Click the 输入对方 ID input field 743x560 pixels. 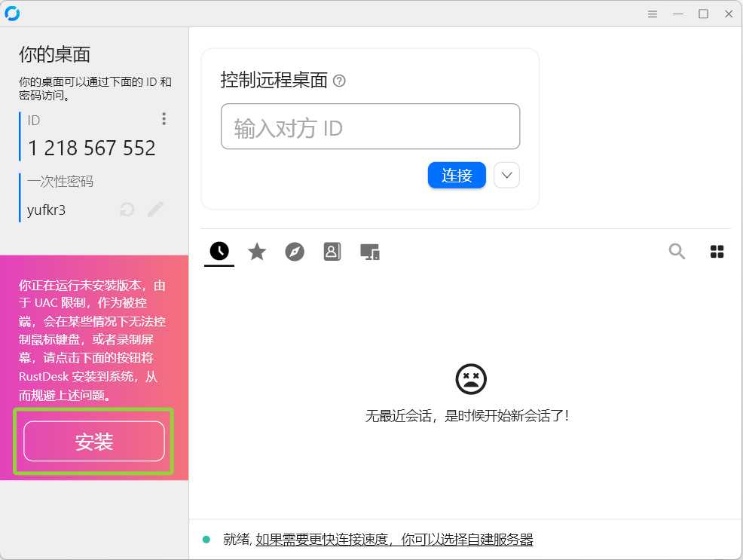pos(371,127)
